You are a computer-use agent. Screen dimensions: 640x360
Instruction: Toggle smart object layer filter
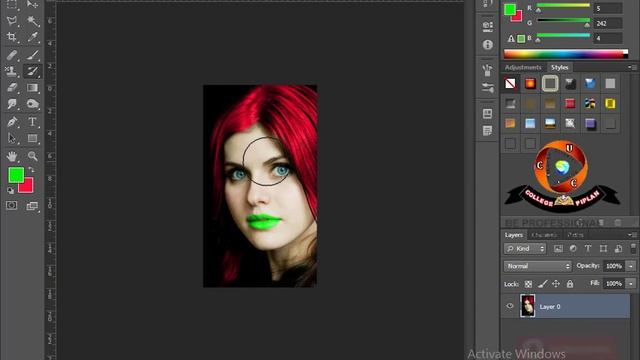(618, 249)
